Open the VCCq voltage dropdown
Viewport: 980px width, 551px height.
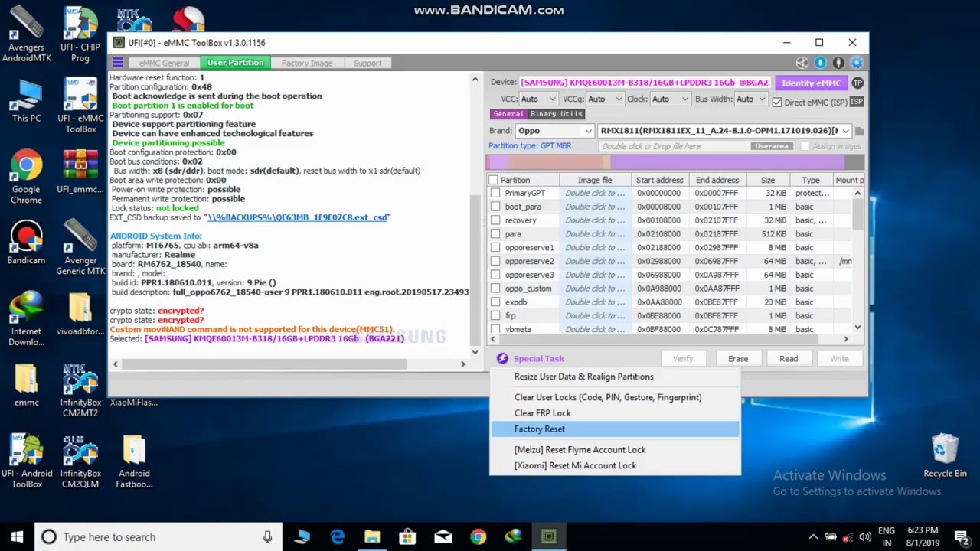click(x=606, y=99)
